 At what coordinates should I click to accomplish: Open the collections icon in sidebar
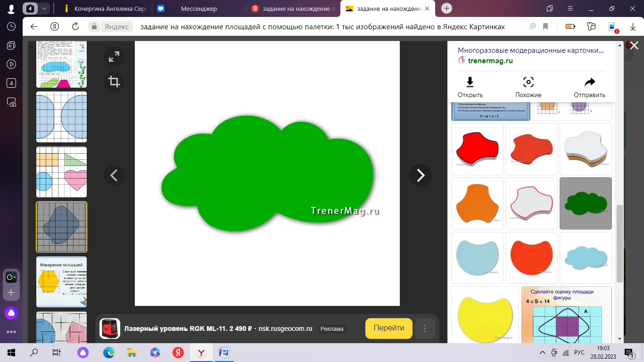point(11,45)
